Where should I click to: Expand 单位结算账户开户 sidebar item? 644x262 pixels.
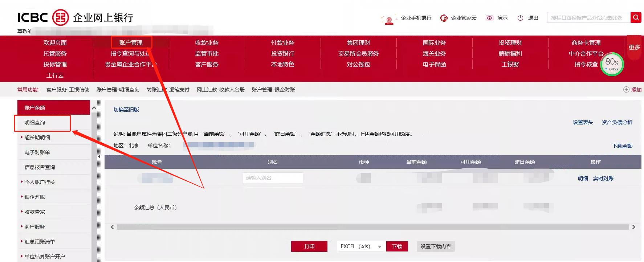tap(43, 257)
